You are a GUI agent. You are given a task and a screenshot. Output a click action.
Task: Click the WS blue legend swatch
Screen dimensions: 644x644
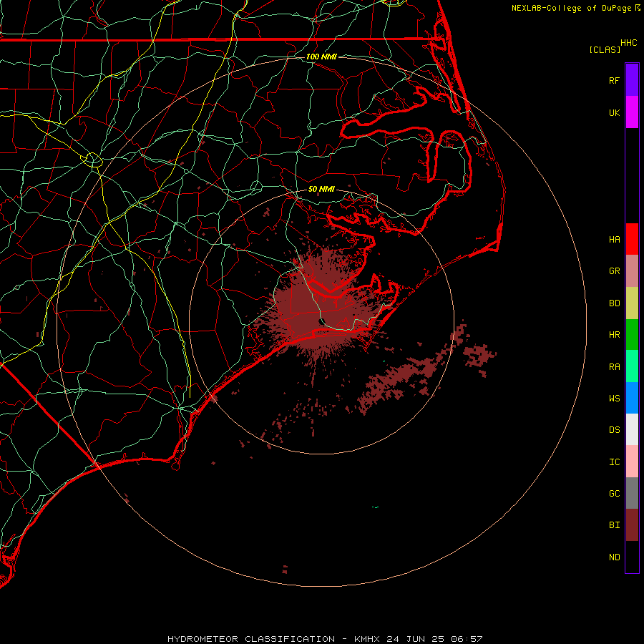[x=632, y=398]
